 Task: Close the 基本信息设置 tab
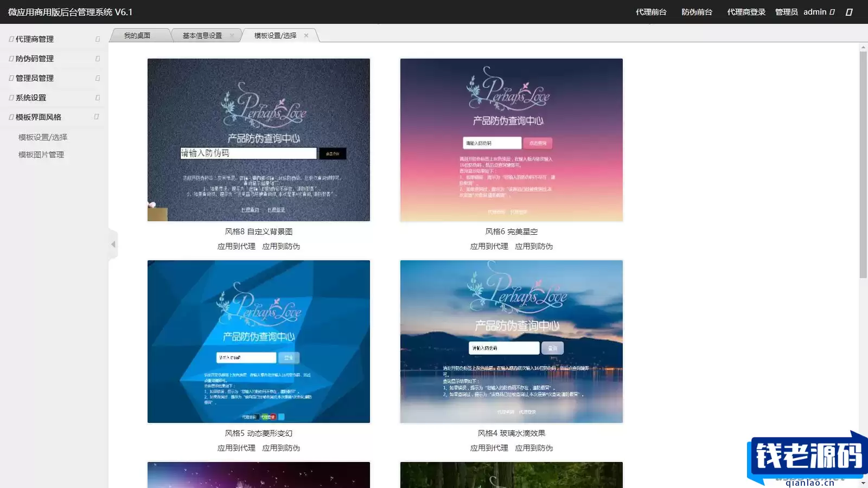(232, 36)
